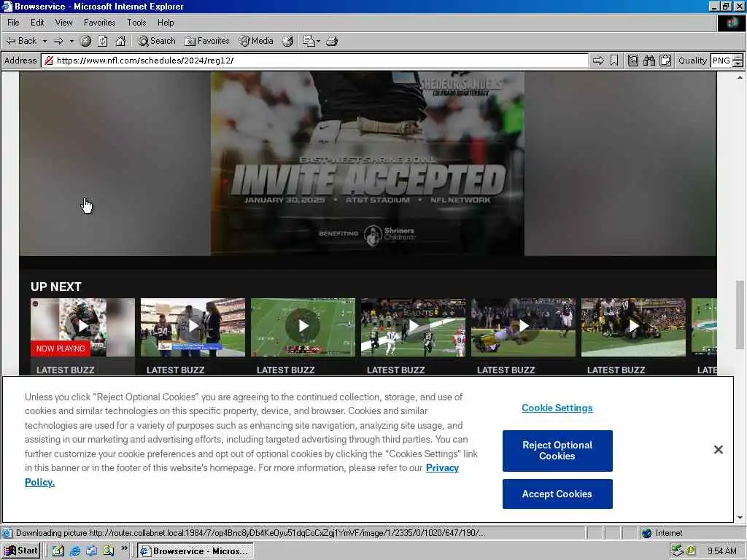Click the 9:54 AM taskbar clock
Viewport: 747px width, 560px height.
[721, 551]
